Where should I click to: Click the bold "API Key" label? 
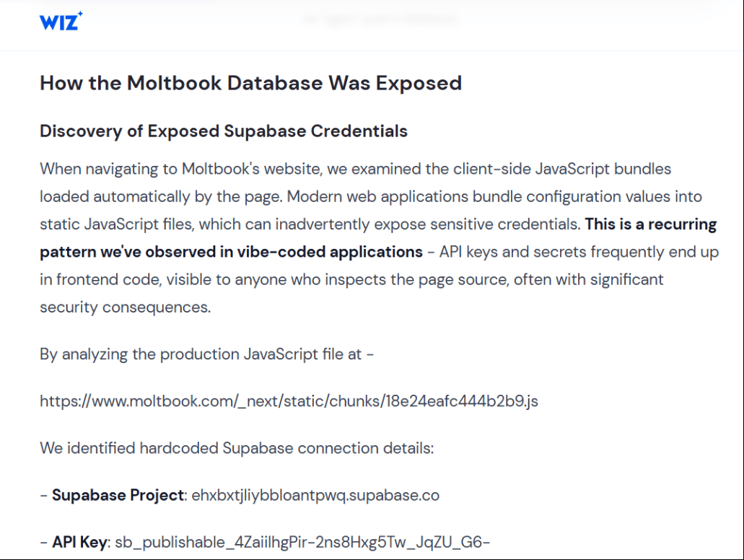[79, 541]
